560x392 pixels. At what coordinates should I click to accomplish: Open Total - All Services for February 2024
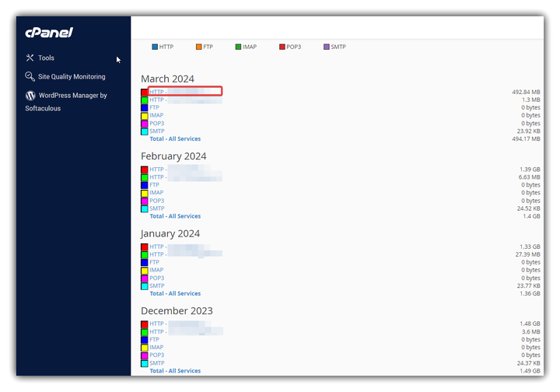coord(175,216)
